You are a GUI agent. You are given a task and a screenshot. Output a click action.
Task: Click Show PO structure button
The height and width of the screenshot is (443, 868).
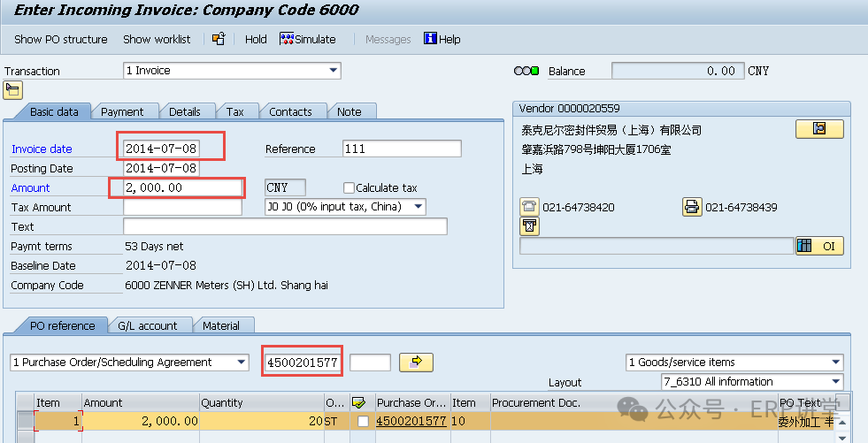coord(60,39)
